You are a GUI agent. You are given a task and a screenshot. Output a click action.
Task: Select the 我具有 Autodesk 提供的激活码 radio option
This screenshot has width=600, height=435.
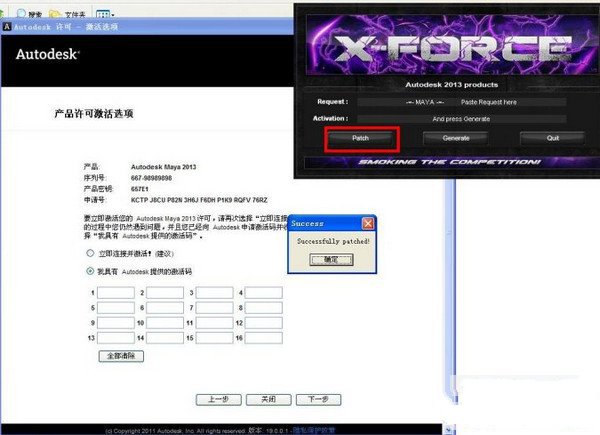90,271
